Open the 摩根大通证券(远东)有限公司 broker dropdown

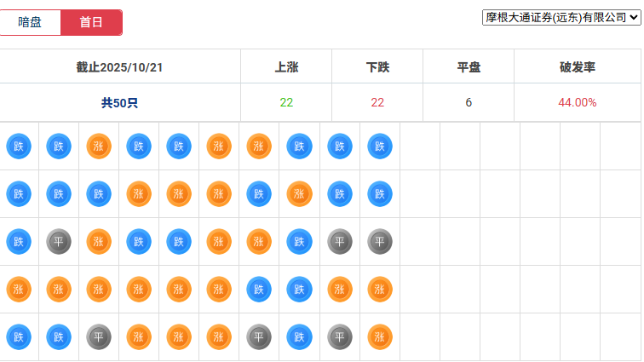pyautogui.click(x=561, y=17)
